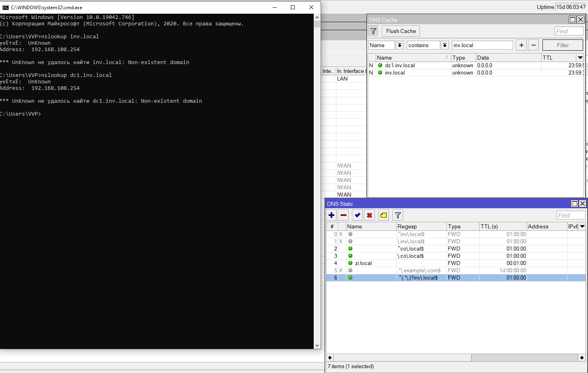
Task: Open the contains operator dropdown
Action: [x=445, y=45]
